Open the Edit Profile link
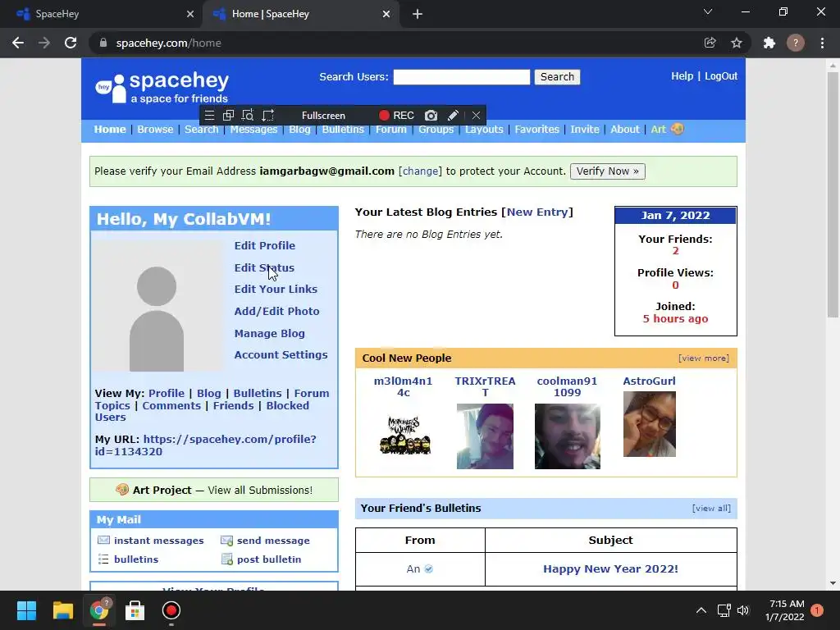This screenshot has height=630, width=840. pyautogui.click(x=265, y=245)
